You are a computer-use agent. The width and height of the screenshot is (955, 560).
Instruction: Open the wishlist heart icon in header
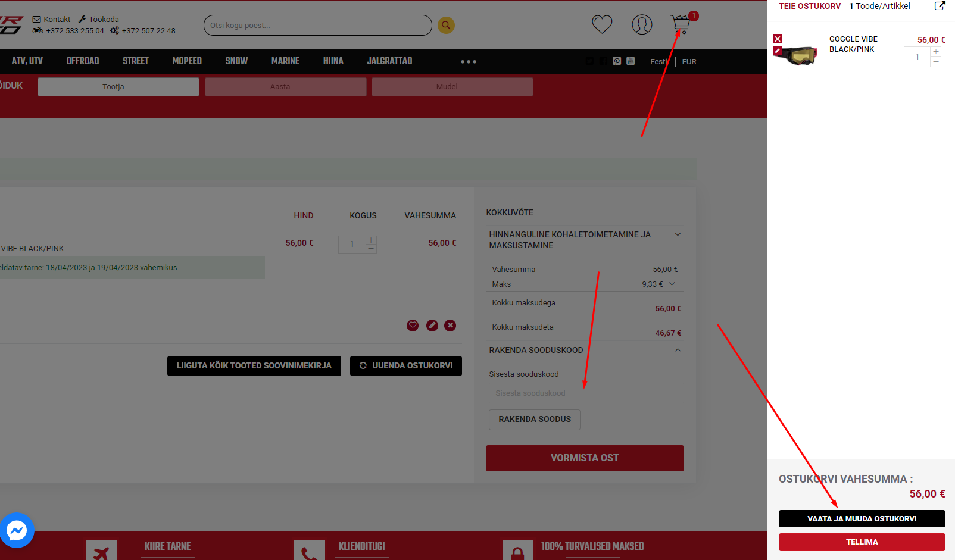point(602,24)
